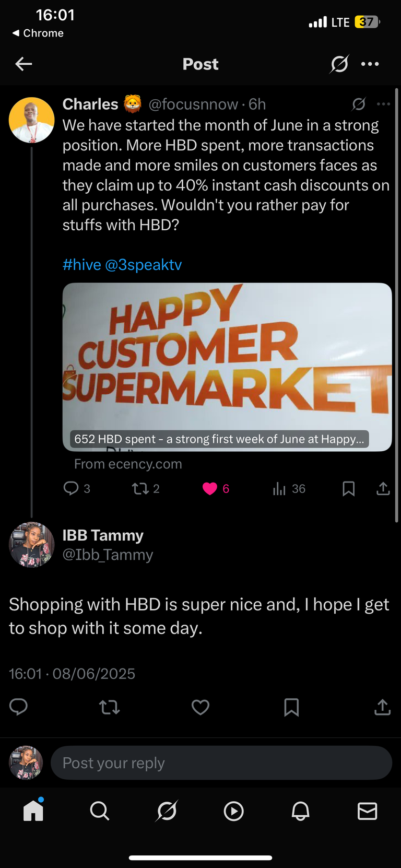Image resolution: width=401 pixels, height=868 pixels.
Task: Open the Notifications bell tab
Action: tap(301, 811)
